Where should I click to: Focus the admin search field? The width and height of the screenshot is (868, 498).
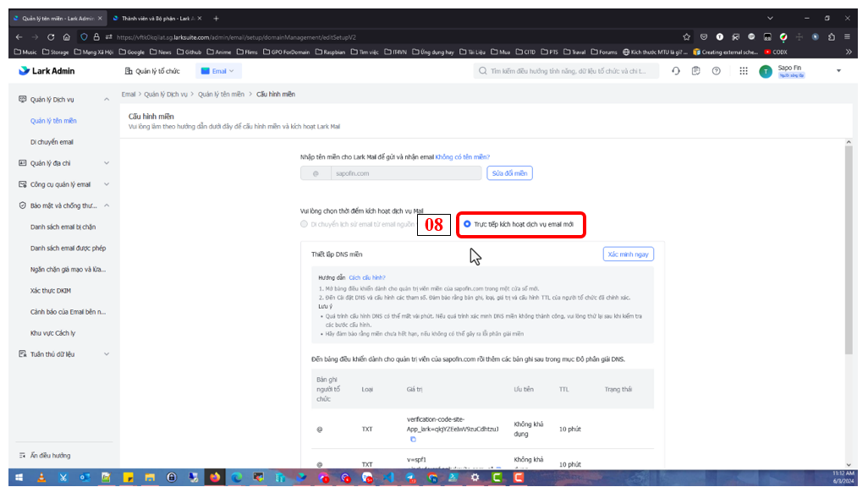566,71
